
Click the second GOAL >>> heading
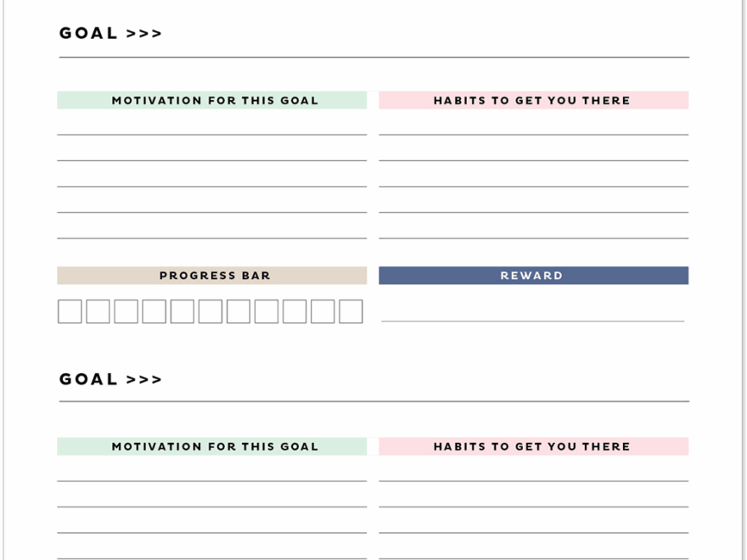(x=110, y=379)
